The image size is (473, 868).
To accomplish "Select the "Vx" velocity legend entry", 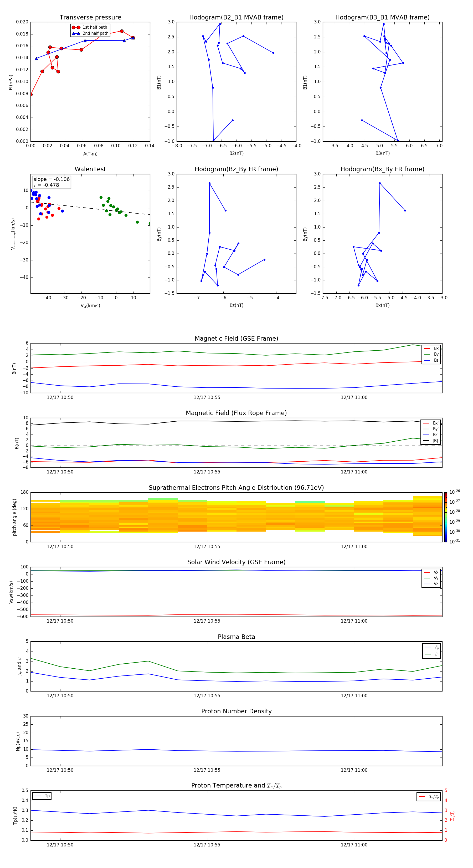I will [x=431, y=572].
